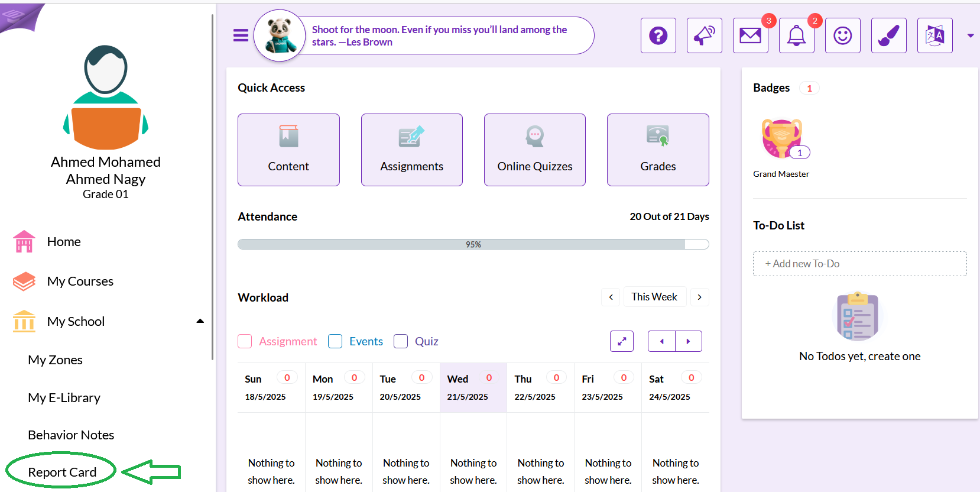Screen dimensions: 980x492
Task: Click the Grade 01 label
Action: (106, 194)
